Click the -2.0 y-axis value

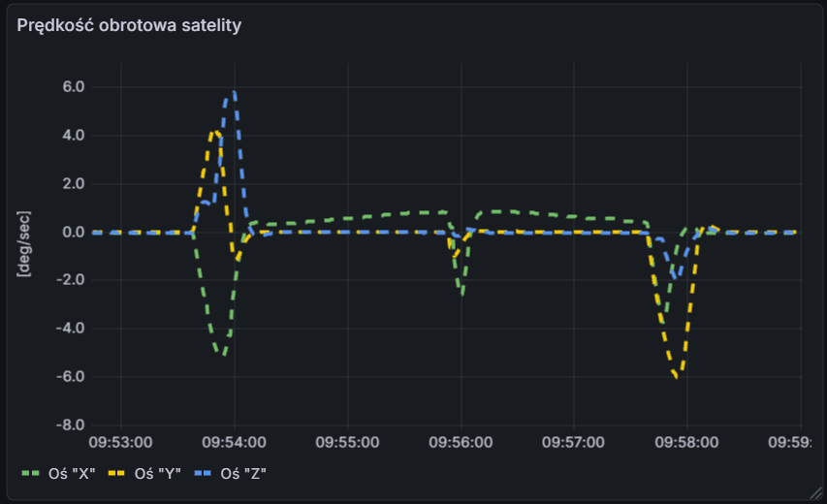point(71,280)
